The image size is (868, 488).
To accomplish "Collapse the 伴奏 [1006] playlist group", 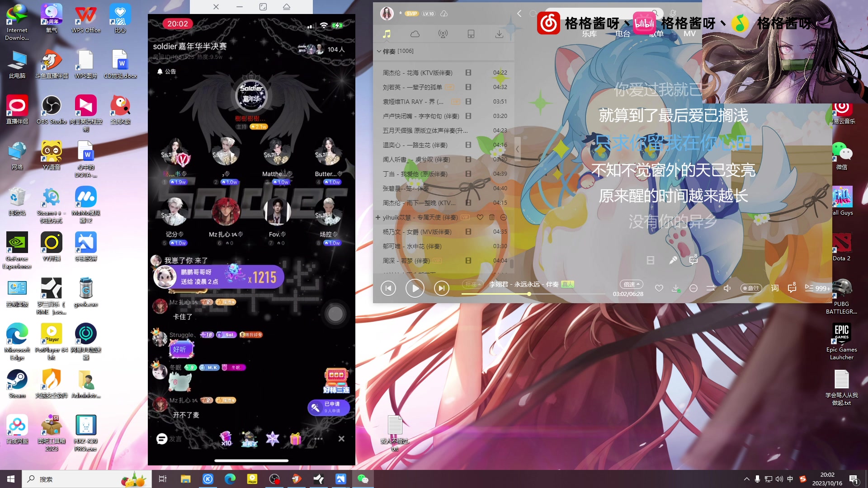I will tap(379, 51).
